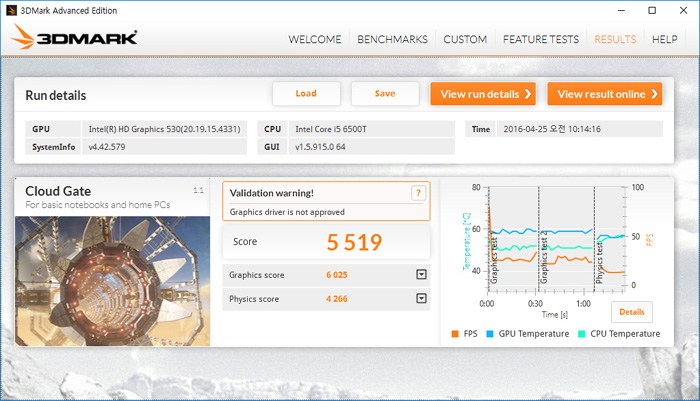The width and height of the screenshot is (700, 401).
Task: Click the Save button
Action: (x=385, y=94)
